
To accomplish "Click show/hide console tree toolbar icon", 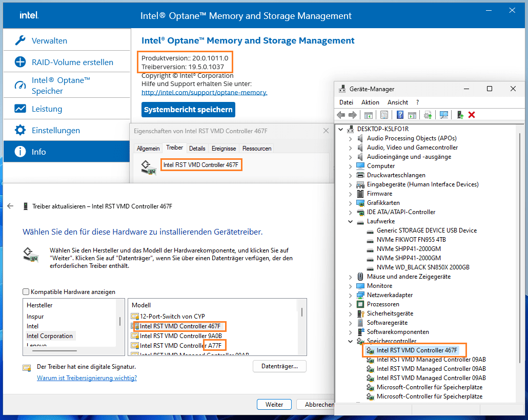I will (x=369, y=115).
